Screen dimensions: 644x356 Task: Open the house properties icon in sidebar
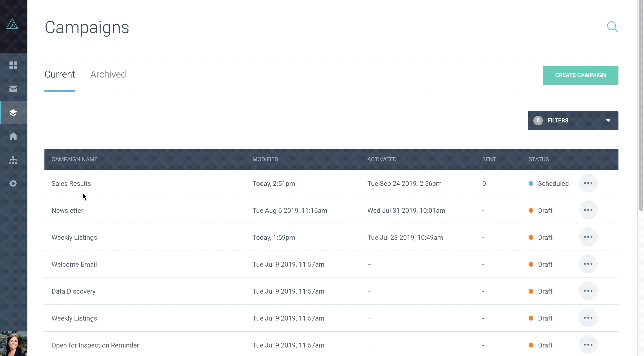13,136
